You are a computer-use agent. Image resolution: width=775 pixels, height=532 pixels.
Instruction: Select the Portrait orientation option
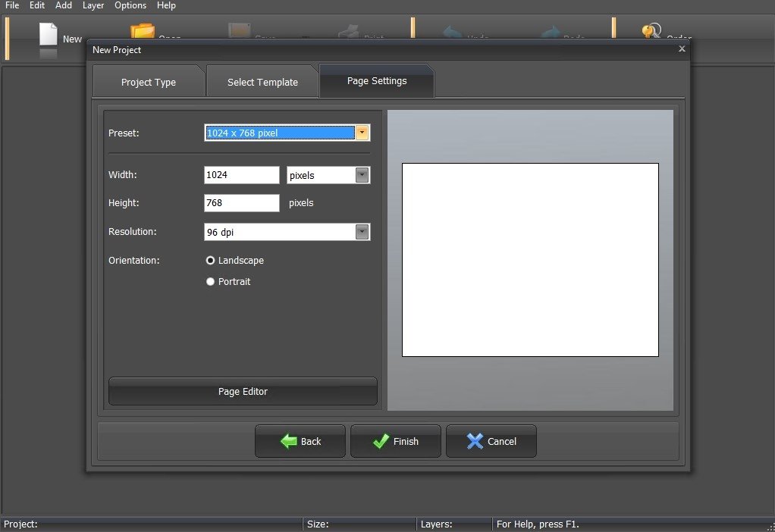[x=228, y=282]
